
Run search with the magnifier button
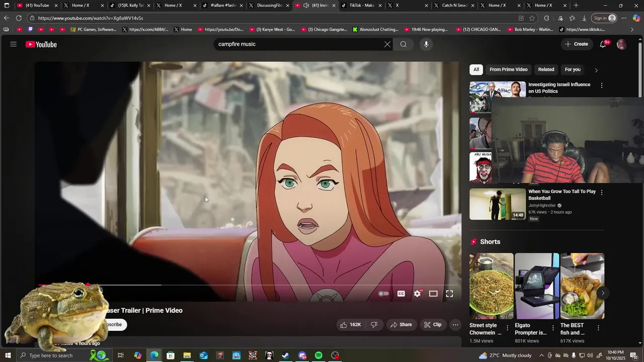[404, 44]
